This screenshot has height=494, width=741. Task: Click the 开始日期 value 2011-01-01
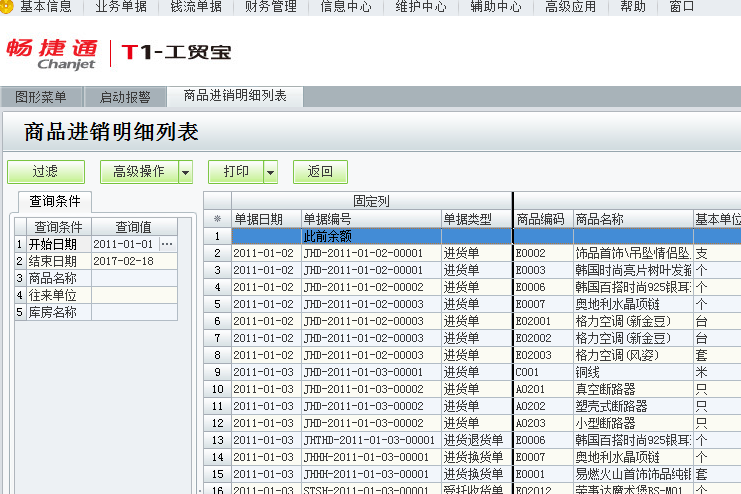(x=125, y=244)
